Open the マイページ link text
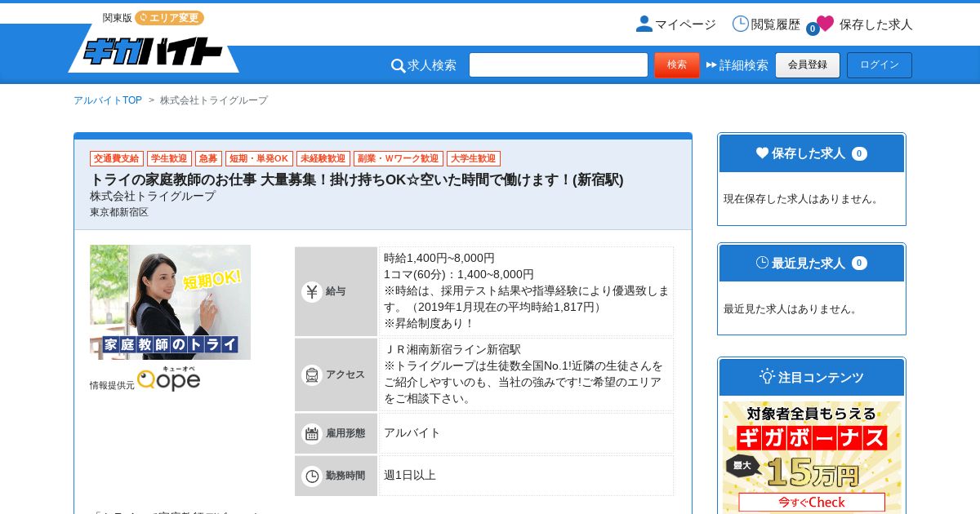Viewport: 980px width, 514px height. [x=685, y=24]
